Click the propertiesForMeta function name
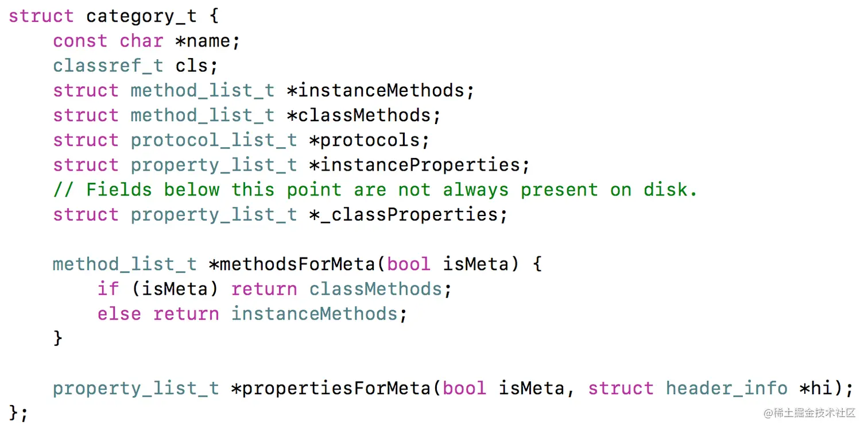868x431 pixels. pyautogui.click(x=336, y=388)
